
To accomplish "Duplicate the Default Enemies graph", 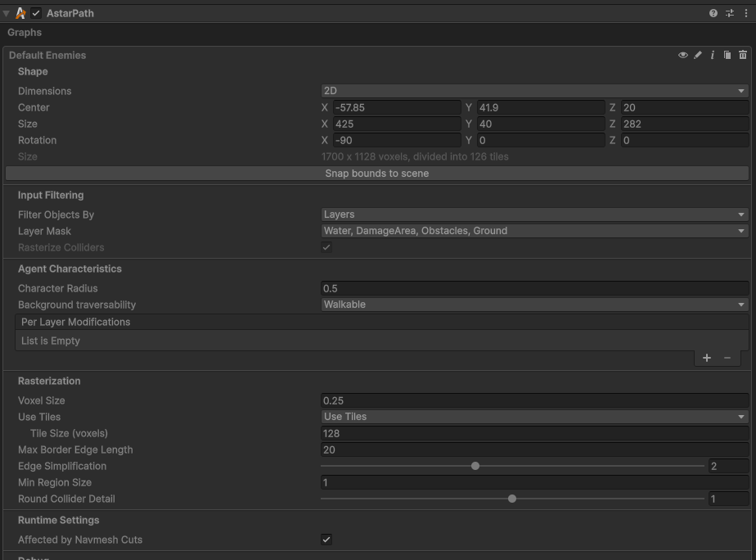I will tap(727, 55).
